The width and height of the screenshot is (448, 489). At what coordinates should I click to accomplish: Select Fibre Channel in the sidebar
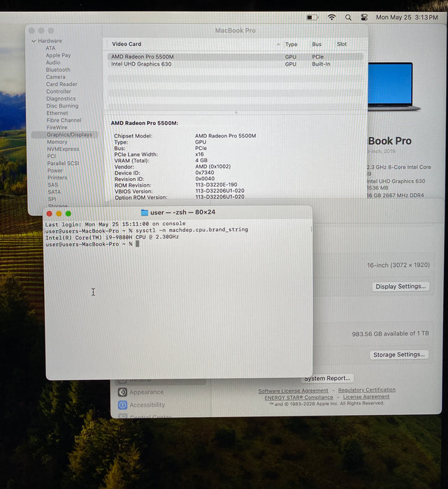pyautogui.click(x=64, y=120)
